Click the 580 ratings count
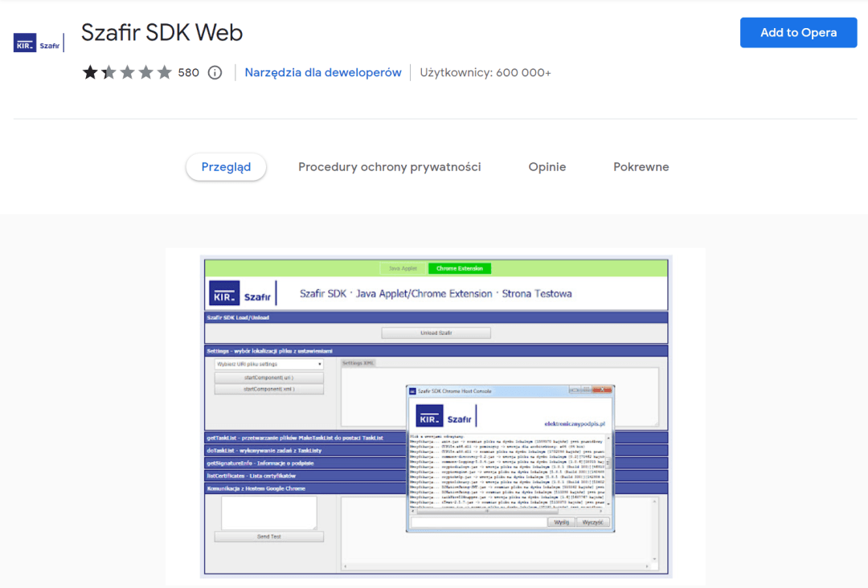 click(x=188, y=72)
